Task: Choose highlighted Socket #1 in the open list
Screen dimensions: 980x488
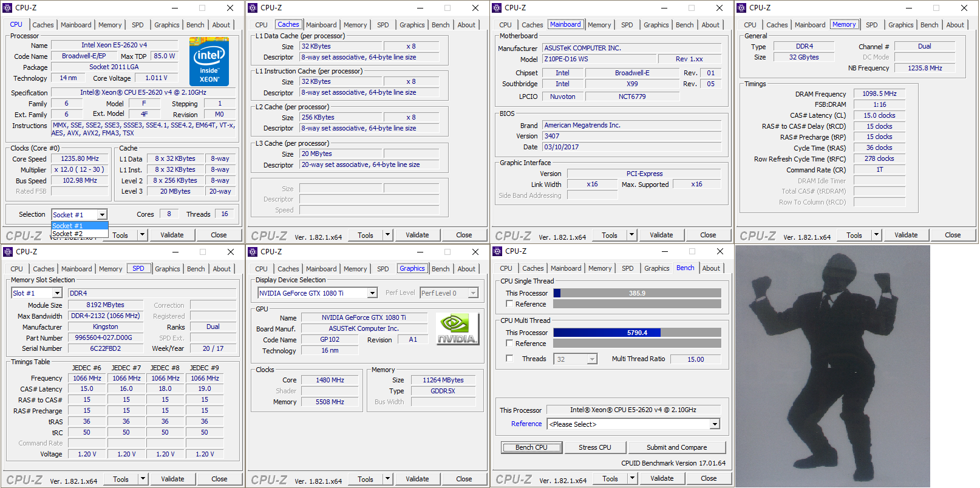Action: pyautogui.click(x=80, y=226)
